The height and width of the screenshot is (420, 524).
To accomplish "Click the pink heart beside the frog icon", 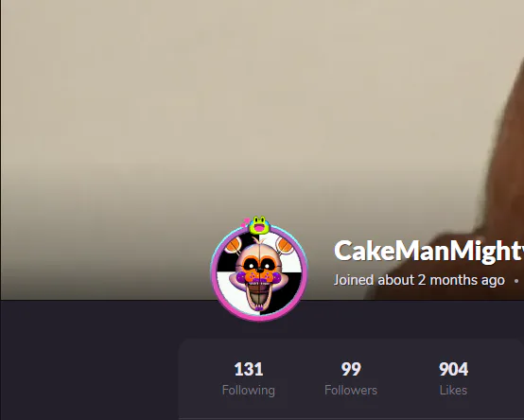I will [x=245, y=222].
